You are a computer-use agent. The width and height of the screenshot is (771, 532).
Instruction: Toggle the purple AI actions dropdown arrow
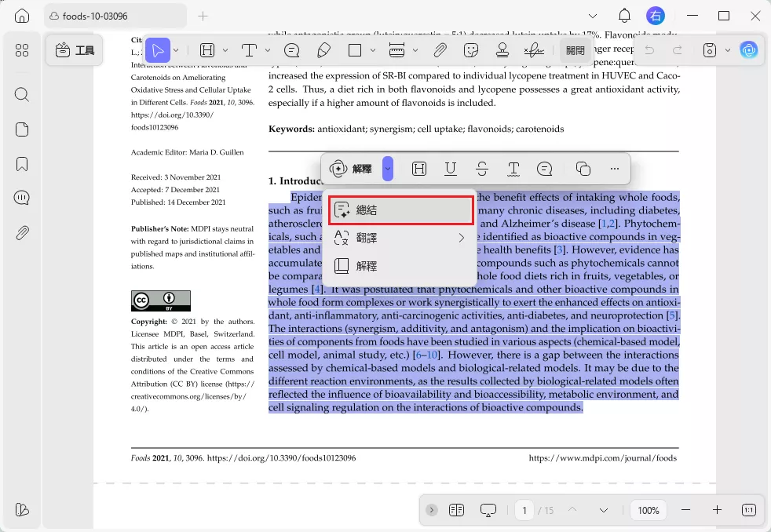[x=388, y=169]
